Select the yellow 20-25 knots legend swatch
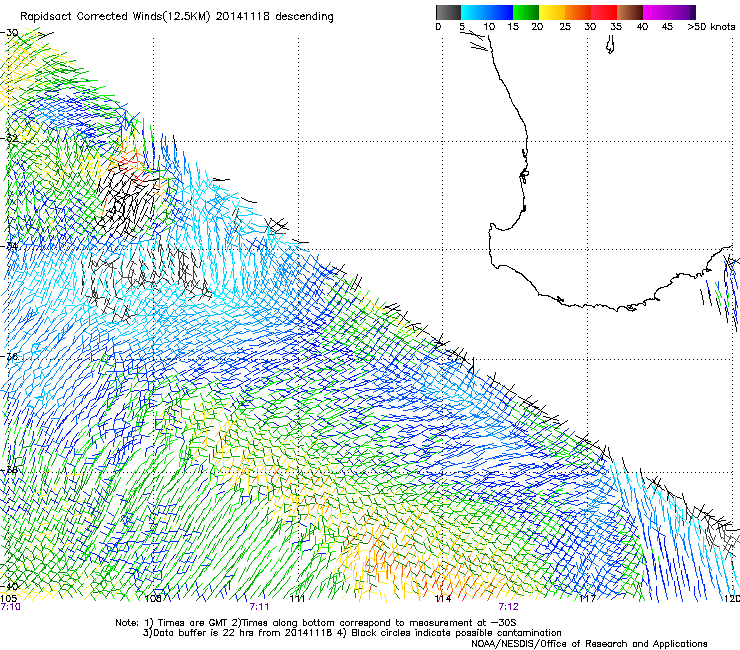 (x=552, y=12)
